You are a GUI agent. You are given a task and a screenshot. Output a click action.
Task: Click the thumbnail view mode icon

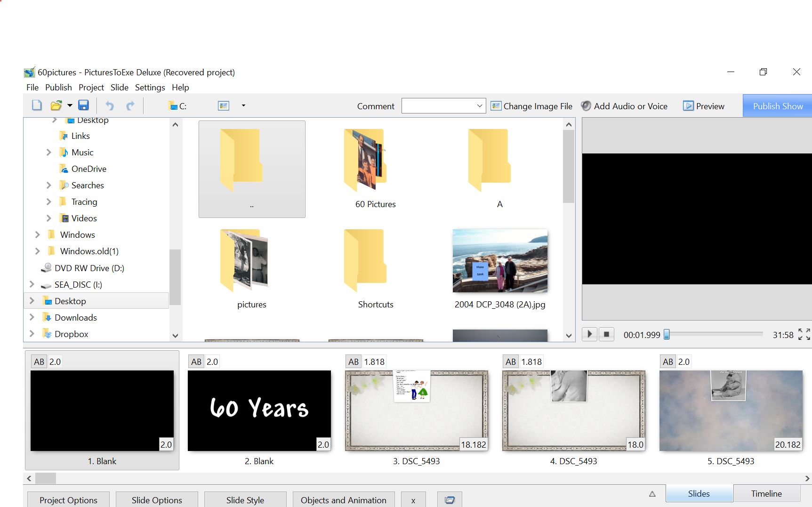click(x=224, y=106)
